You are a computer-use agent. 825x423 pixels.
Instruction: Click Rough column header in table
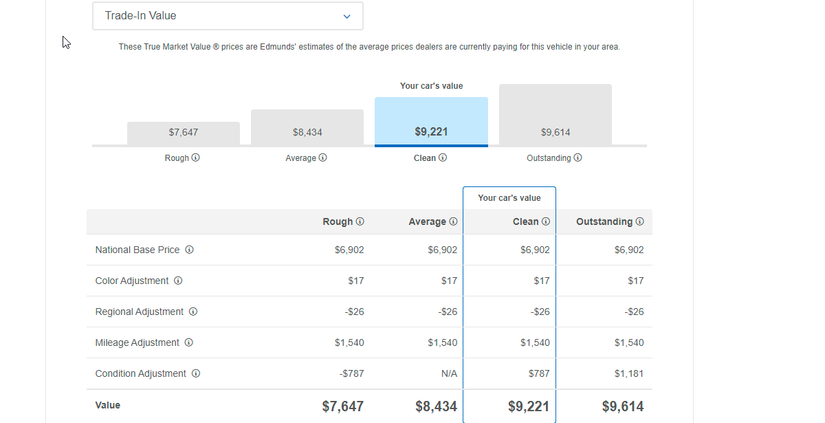pos(338,221)
